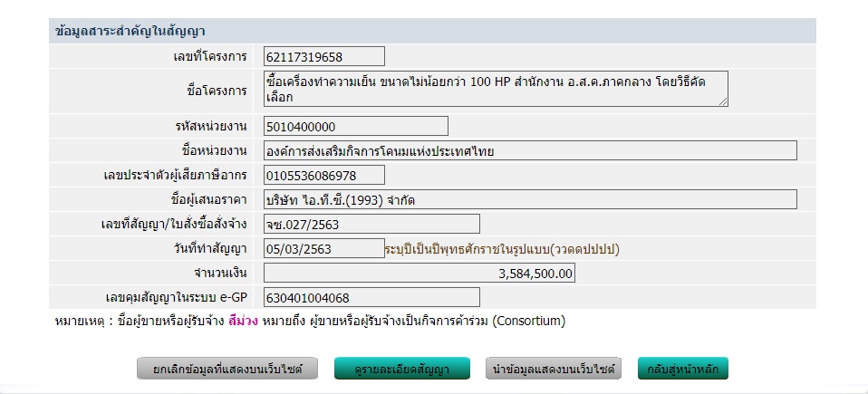Click the contract date field 05/03/2563
Screen dimensions: 868x394
323,248
